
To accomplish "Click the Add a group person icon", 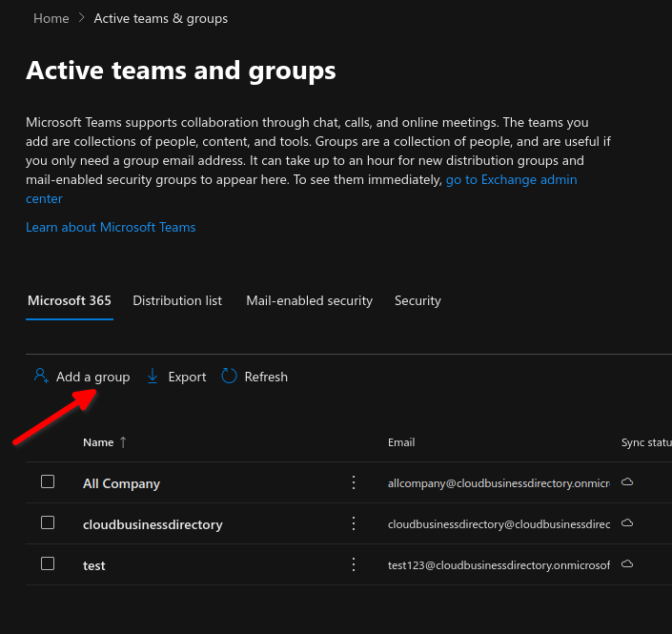I will (x=41, y=376).
